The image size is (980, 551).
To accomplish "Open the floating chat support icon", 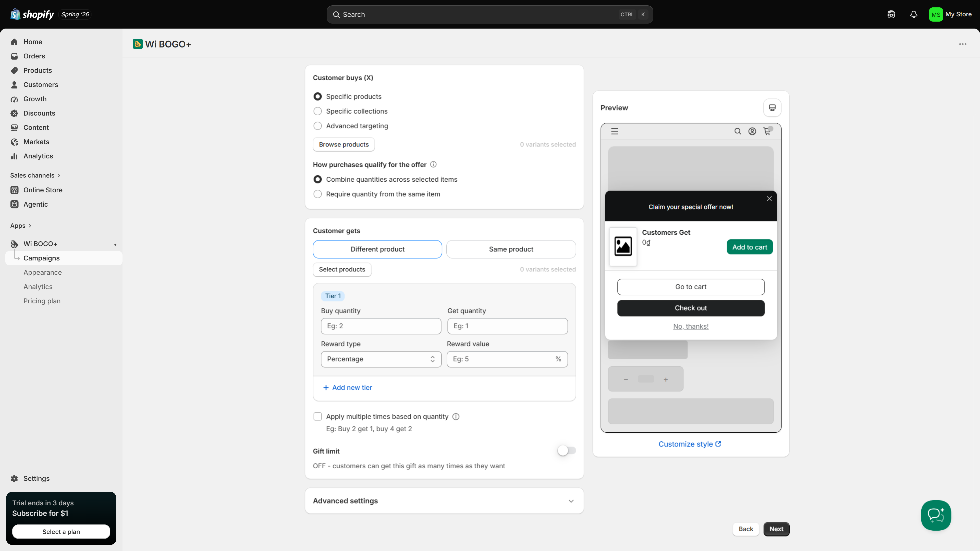I will [936, 515].
